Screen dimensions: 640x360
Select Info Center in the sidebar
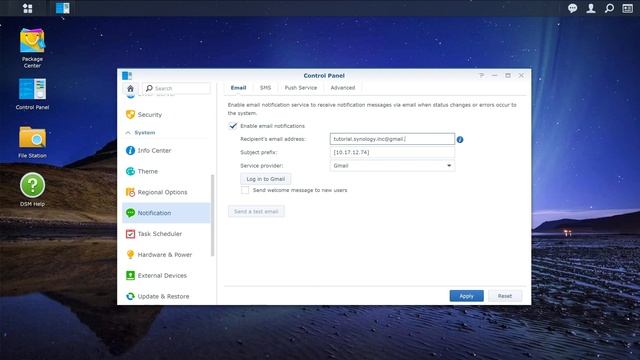pos(167,151)
